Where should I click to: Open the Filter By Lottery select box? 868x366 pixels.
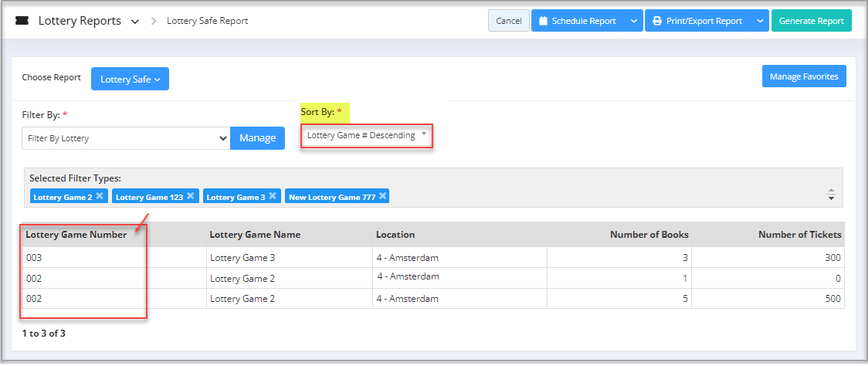(125, 138)
